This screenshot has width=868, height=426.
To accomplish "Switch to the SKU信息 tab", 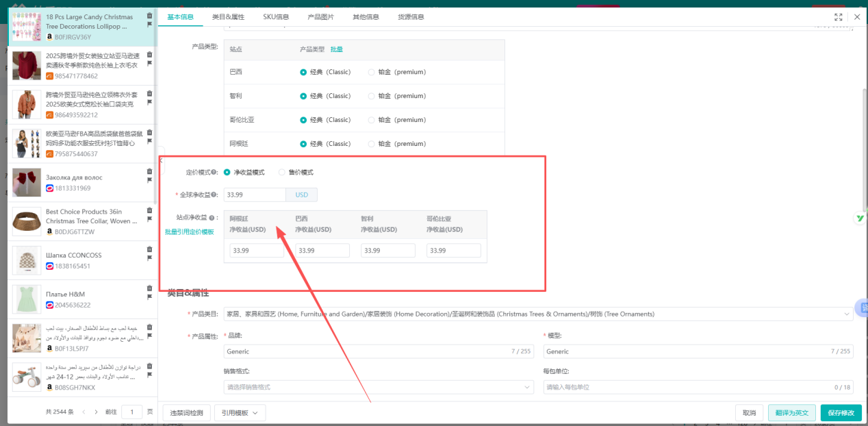I will pos(277,16).
